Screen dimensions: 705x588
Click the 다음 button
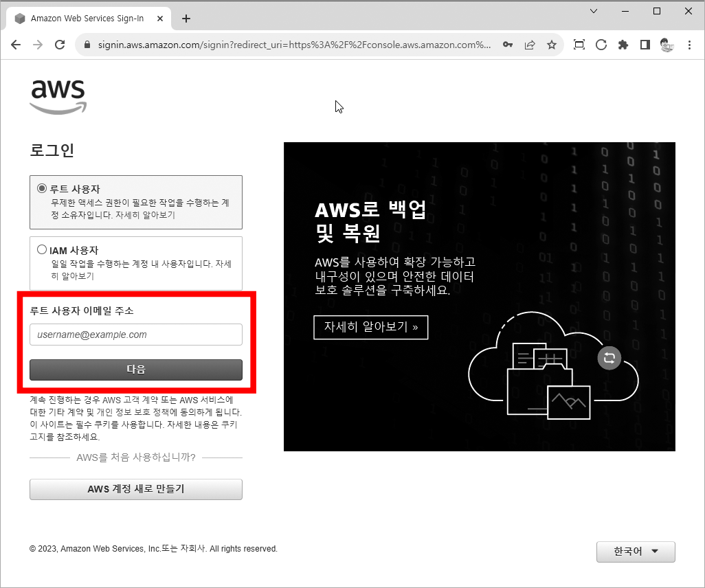click(x=136, y=370)
